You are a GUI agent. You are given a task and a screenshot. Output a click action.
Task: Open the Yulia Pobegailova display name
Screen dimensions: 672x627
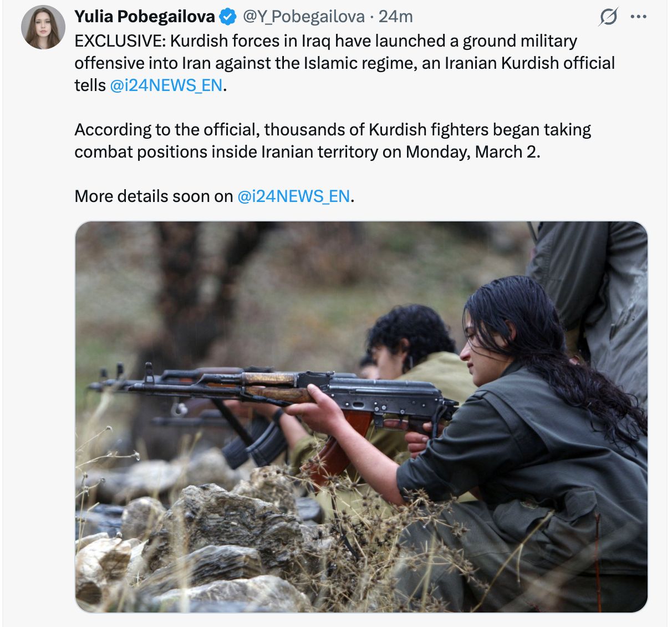pyautogui.click(x=144, y=17)
